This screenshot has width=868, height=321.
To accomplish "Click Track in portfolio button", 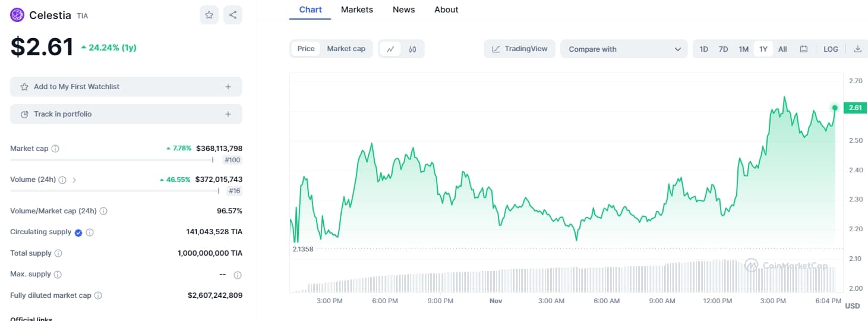I will point(126,114).
